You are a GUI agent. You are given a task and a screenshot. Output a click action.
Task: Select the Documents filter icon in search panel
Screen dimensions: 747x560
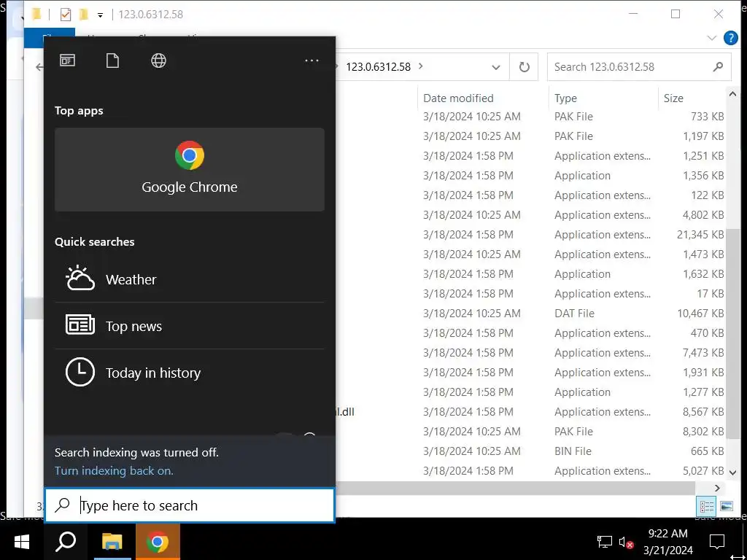pyautogui.click(x=112, y=61)
